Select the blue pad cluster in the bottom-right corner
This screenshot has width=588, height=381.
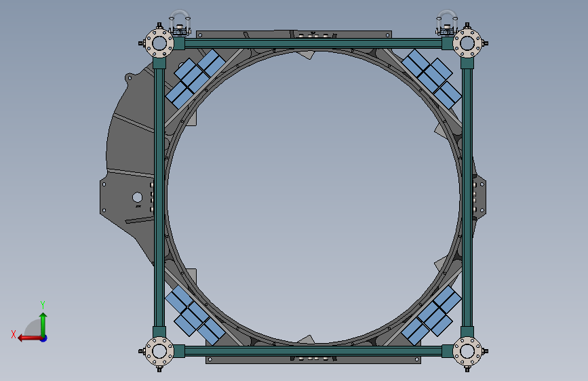click(431, 315)
